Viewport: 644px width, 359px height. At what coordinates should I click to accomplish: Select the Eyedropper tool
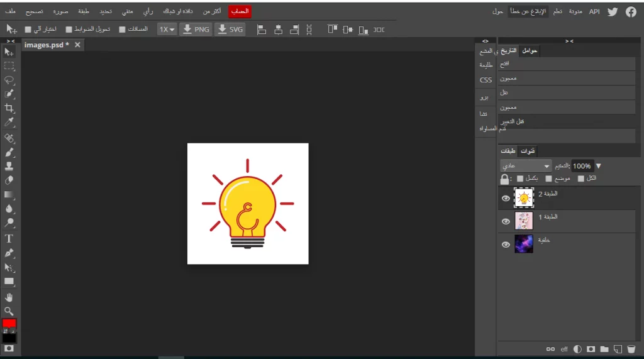[9, 122]
